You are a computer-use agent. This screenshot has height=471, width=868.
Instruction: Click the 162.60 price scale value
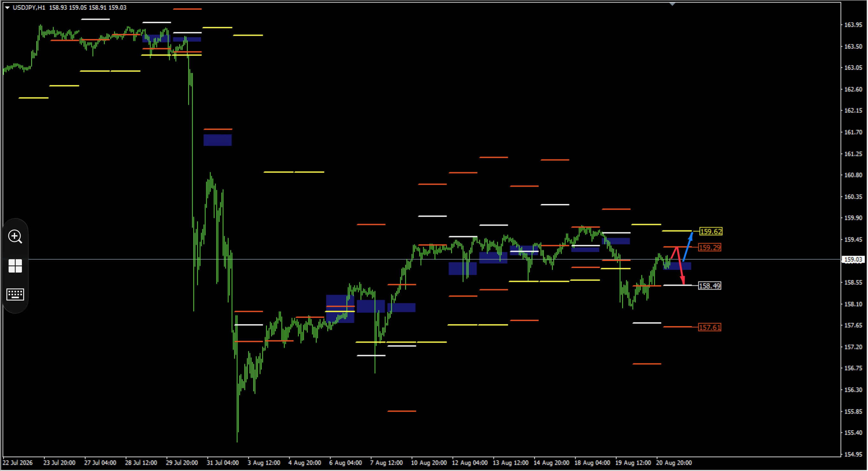853,89
